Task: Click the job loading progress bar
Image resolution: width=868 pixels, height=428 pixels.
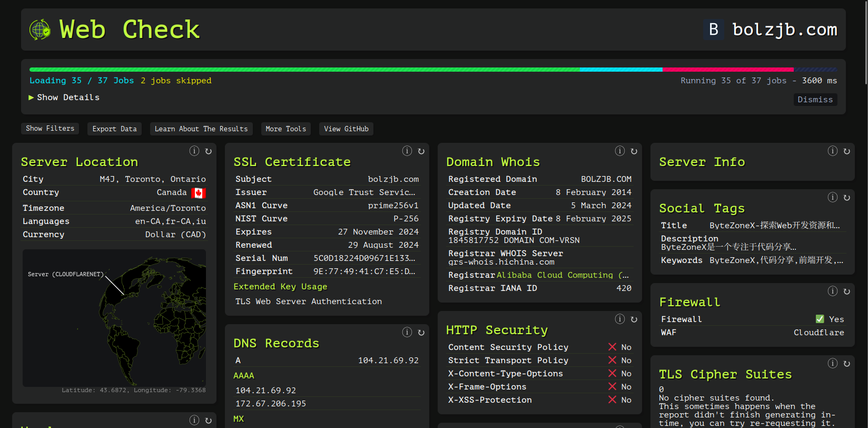Action: (433, 70)
